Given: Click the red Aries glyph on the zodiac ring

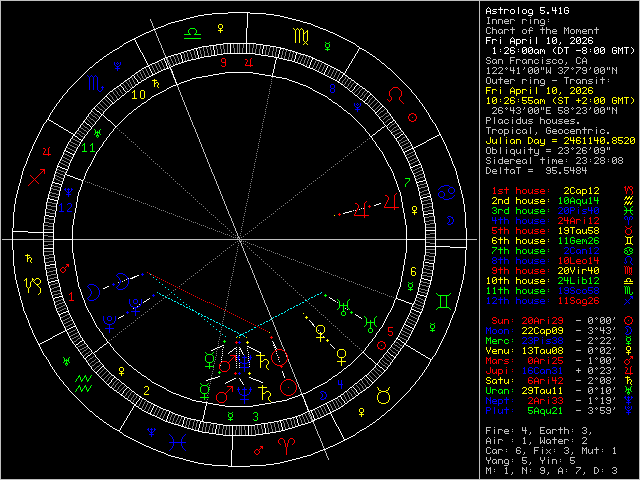Looking at the screenshot, I should [x=287, y=446].
